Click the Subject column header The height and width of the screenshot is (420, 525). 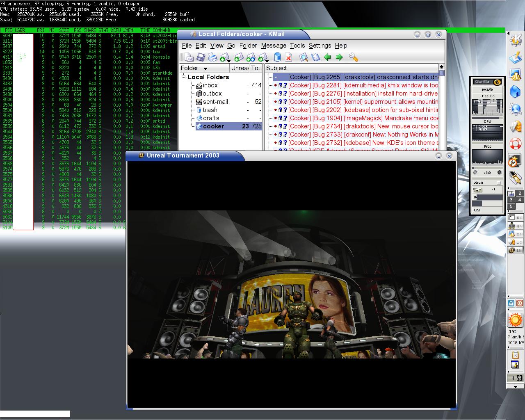[x=351, y=68]
